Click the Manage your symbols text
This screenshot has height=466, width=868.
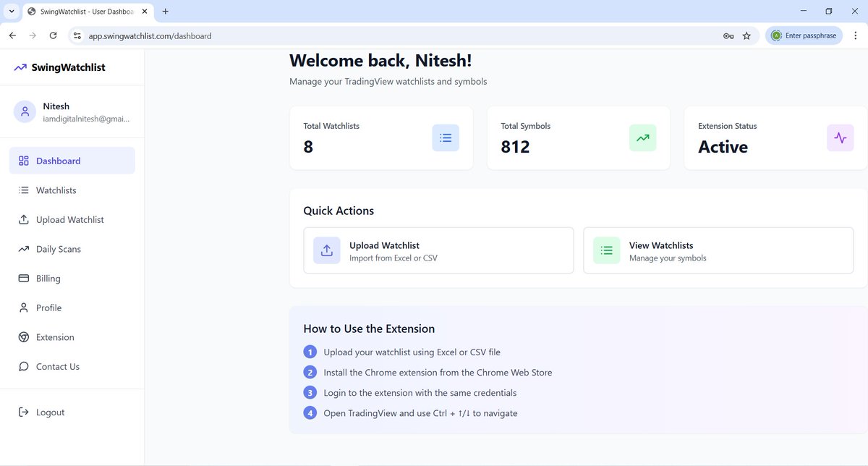pos(668,258)
